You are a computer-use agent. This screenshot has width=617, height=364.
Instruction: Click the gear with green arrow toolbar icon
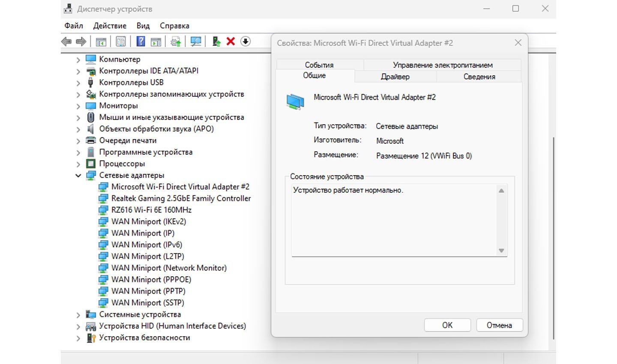point(176,42)
